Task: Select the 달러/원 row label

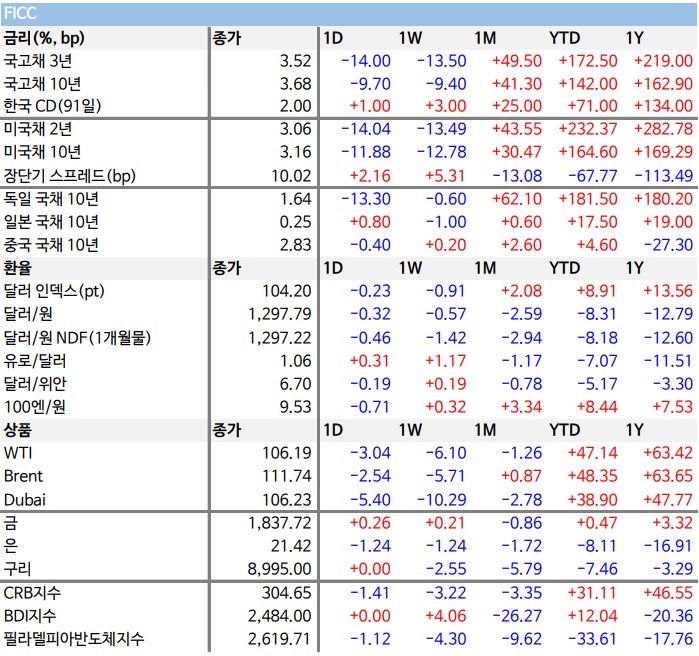Action: (28, 314)
